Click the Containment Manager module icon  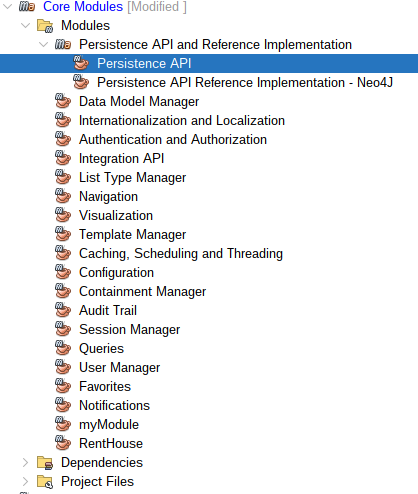63,291
